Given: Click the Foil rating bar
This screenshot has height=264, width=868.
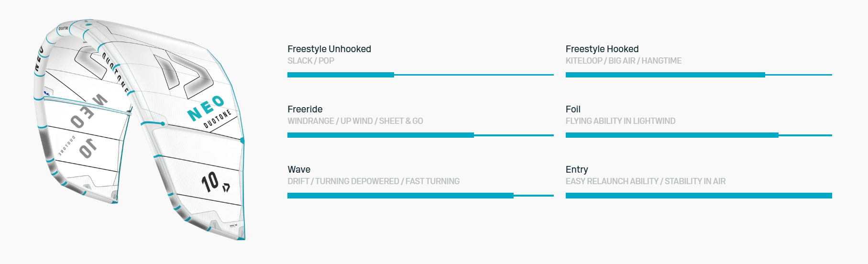Looking at the screenshot, I should point(698,135).
